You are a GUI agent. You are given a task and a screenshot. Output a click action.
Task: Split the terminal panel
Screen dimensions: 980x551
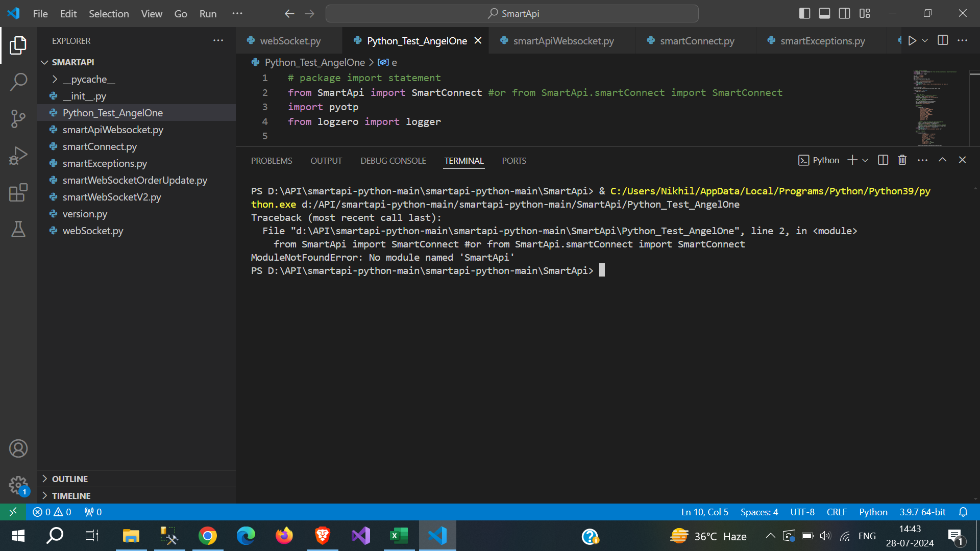click(x=883, y=160)
